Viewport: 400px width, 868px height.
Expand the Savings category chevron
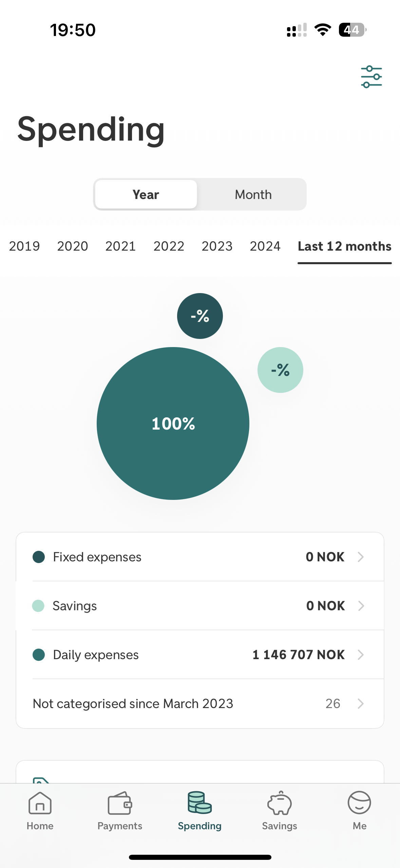coord(361,606)
